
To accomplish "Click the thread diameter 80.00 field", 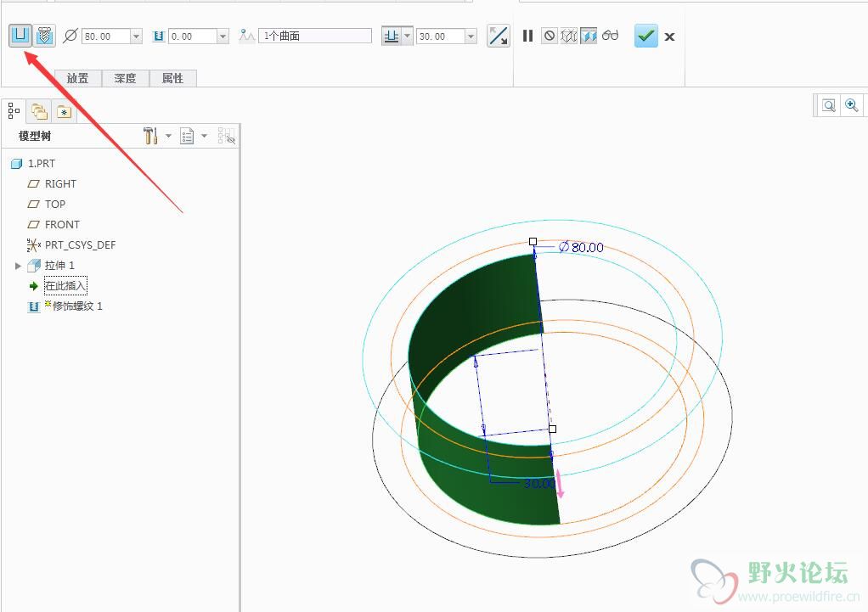I will coord(105,36).
